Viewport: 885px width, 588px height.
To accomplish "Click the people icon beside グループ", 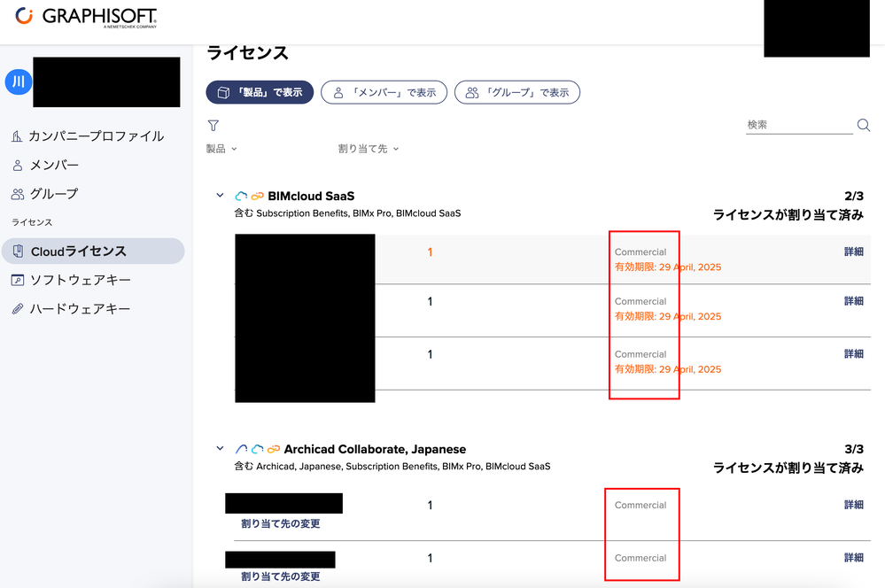I will [x=18, y=194].
